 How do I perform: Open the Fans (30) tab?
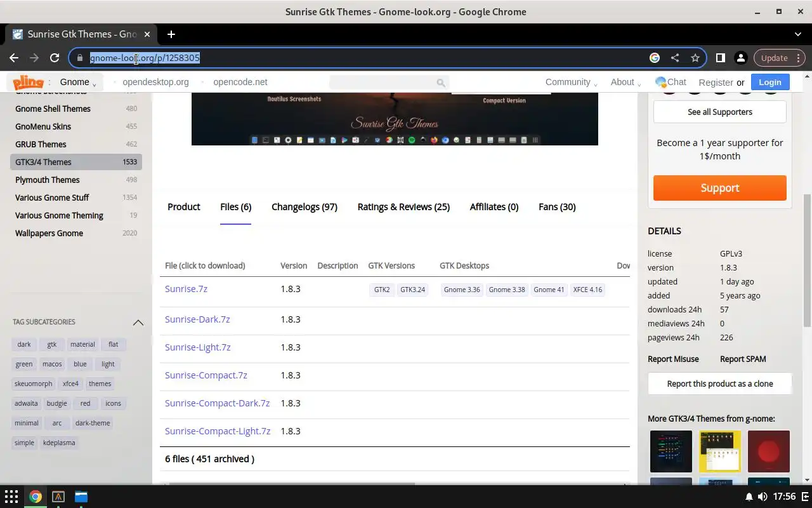click(557, 207)
